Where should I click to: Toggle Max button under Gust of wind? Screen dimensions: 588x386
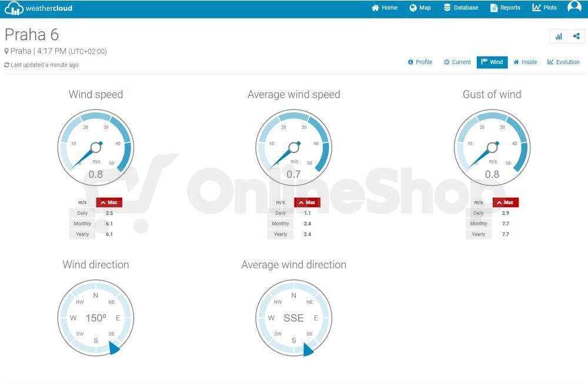[x=506, y=202]
